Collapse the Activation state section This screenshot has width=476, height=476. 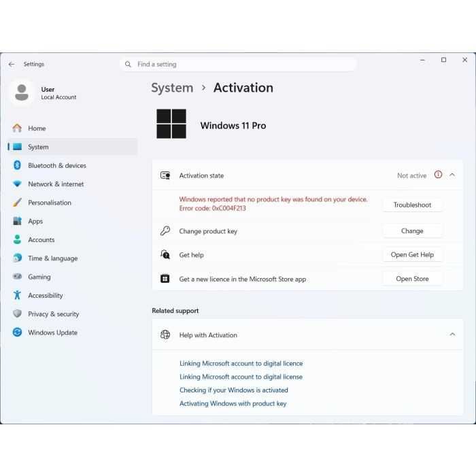[452, 175]
